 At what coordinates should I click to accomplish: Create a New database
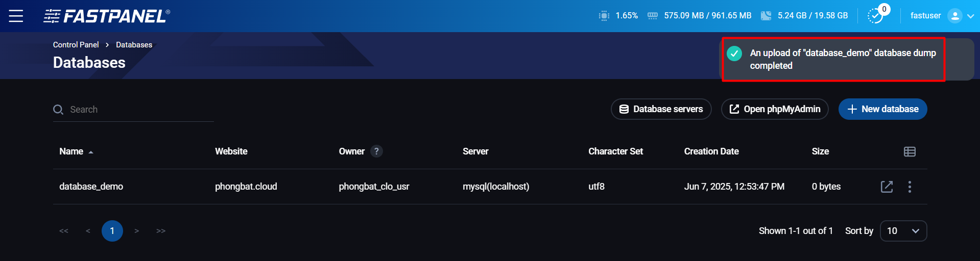[x=882, y=109]
